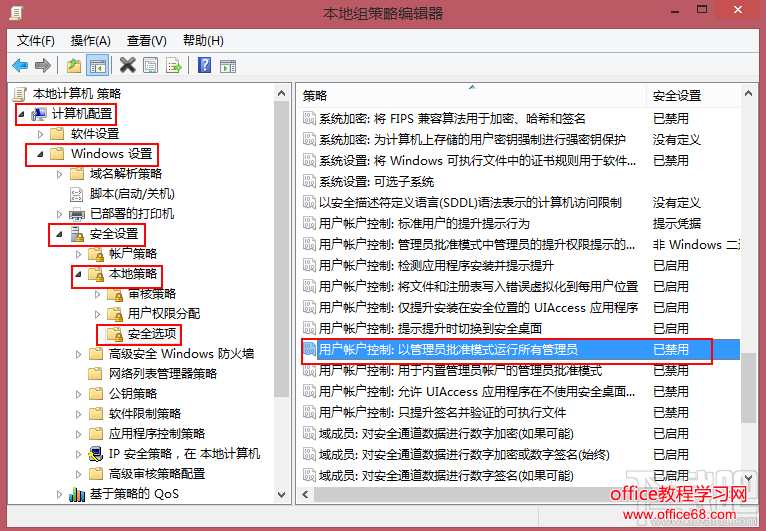This screenshot has width=766, height=531.
Task: Click the 计算机配置 computer icon
Action: tap(39, 114)
